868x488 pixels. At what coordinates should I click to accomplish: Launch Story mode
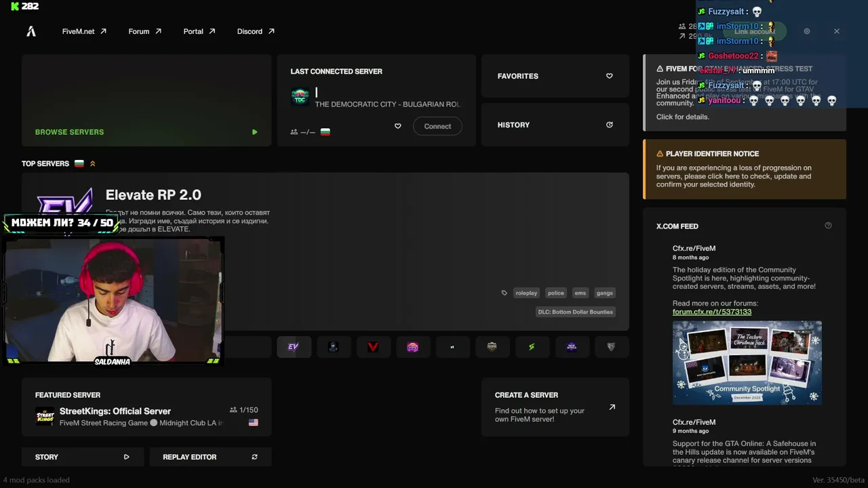click(x=83, y=457)
